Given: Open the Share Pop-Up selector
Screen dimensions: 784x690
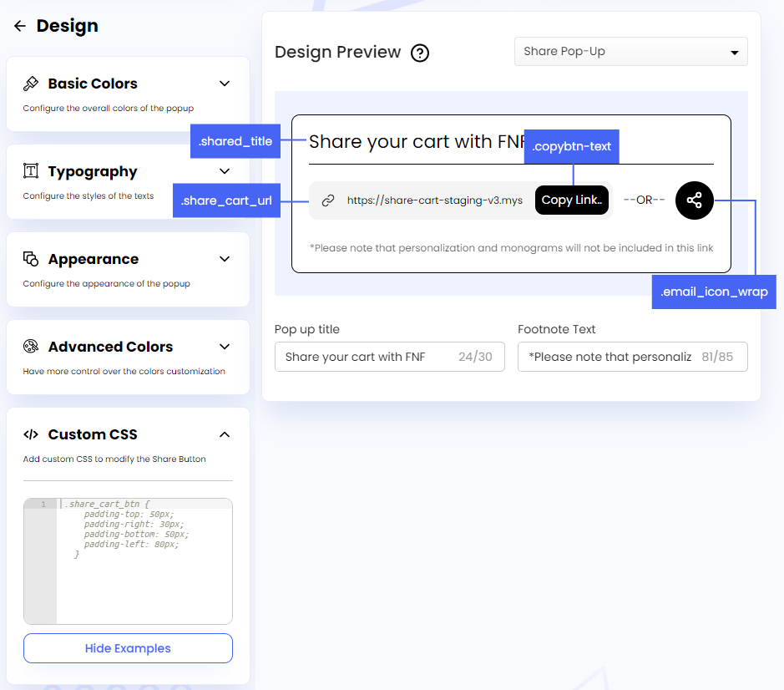Looking at the screenshot, I should pos(630,51).
